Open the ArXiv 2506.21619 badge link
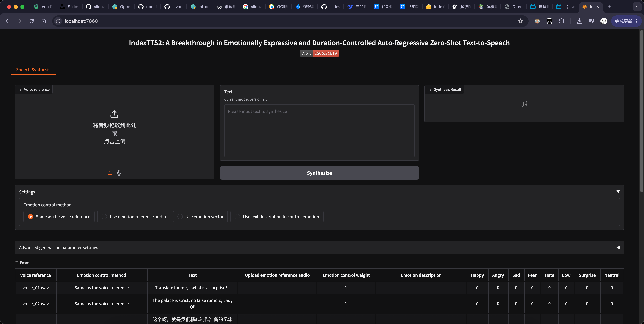The width and height of the screenshot is (644, 324). pos(319,53)
